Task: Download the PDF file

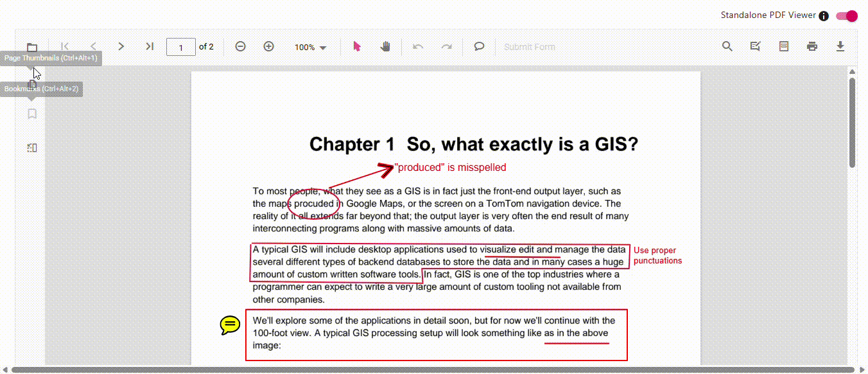Action: 840,46
